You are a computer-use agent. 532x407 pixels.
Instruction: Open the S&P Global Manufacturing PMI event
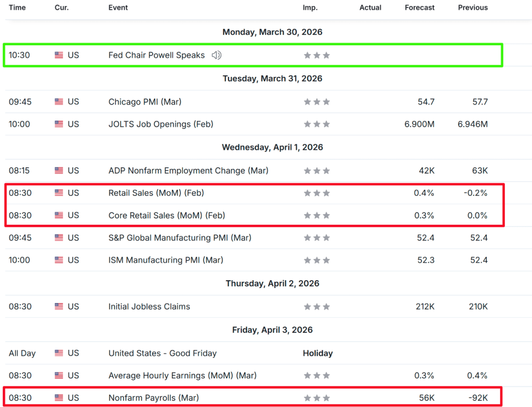(x=179, y=238)
